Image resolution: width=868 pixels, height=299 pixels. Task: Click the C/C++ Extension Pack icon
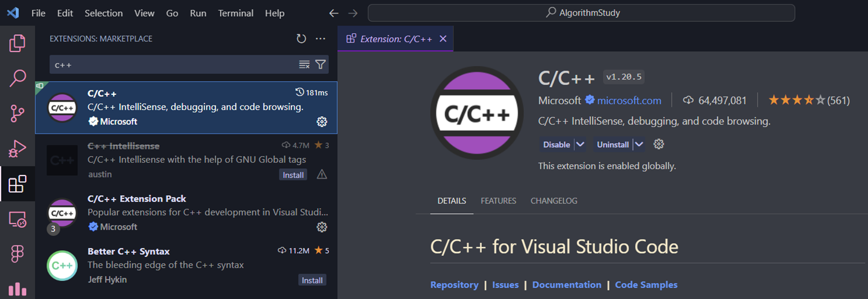pyautogui.click(x=62, y=213)
